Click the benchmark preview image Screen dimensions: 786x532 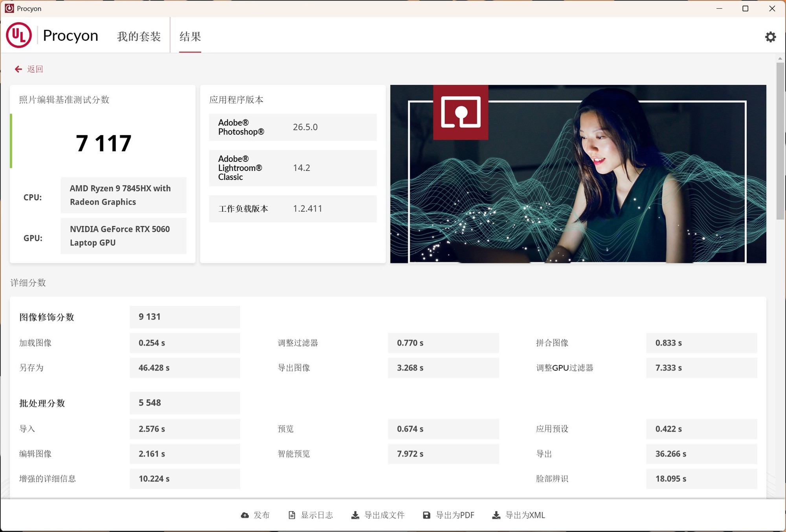tap(578, 174)
